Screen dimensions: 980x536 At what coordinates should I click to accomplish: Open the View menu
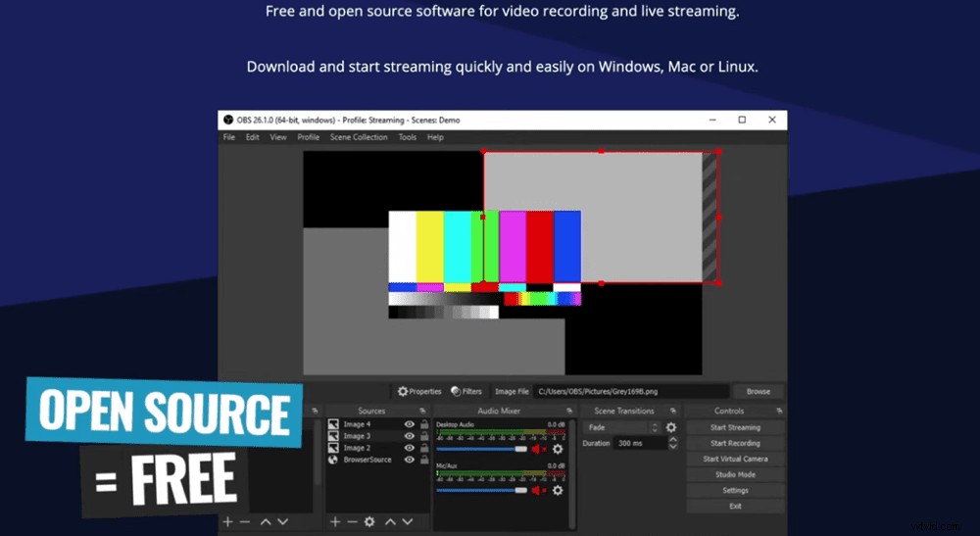click(278, 137)
